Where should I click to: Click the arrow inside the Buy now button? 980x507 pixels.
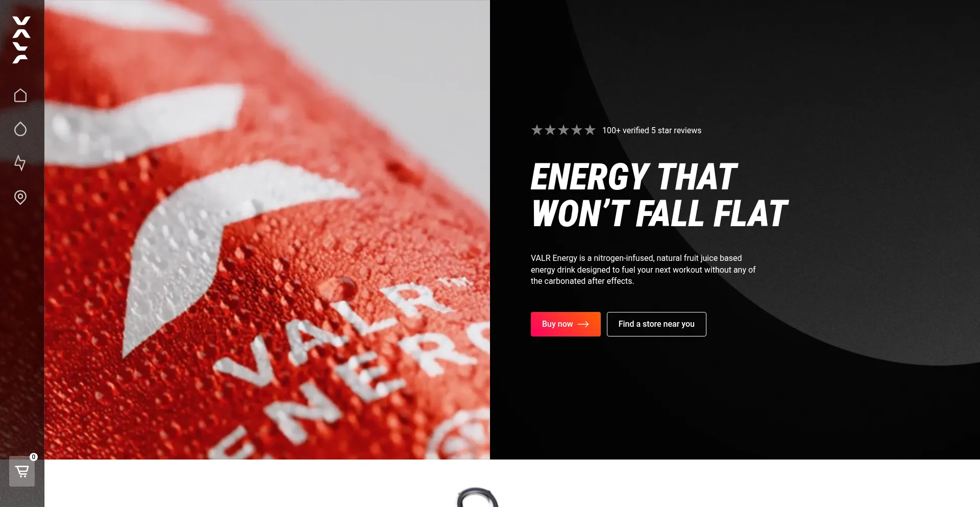(x=583, y=324)
